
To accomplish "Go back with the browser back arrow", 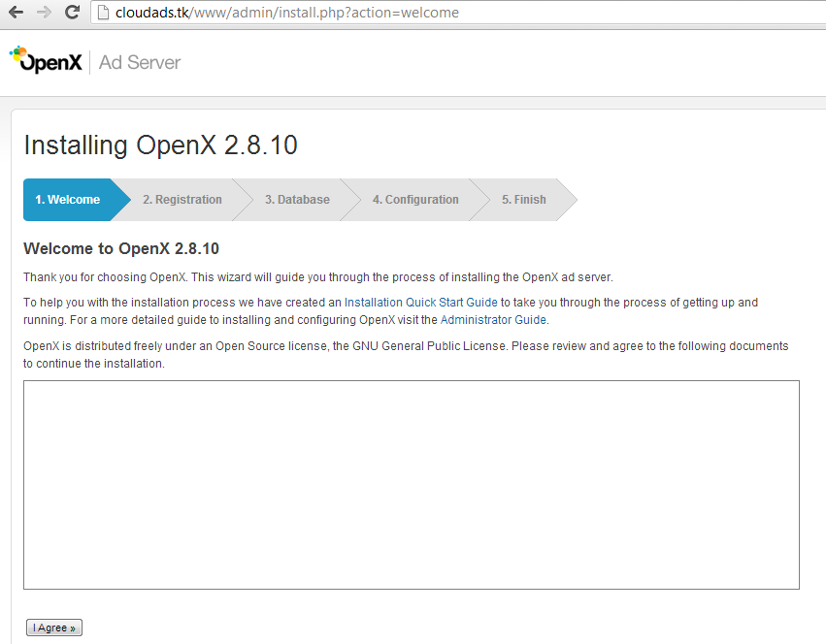I will [16, 12].
